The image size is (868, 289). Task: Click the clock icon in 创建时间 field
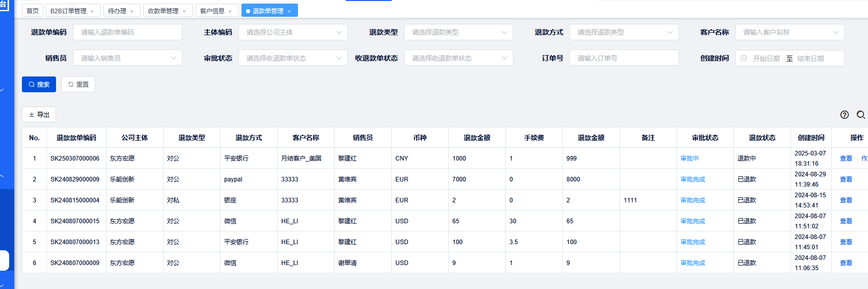point(744,58)
